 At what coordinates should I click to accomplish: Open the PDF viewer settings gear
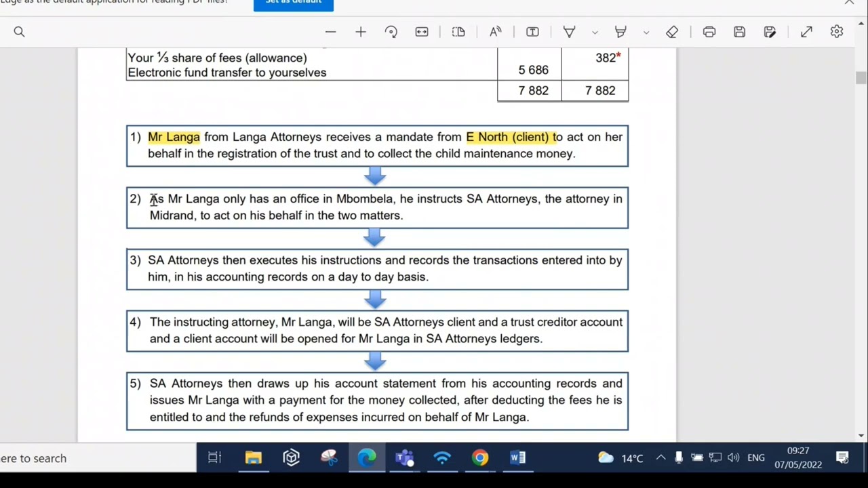837,32
